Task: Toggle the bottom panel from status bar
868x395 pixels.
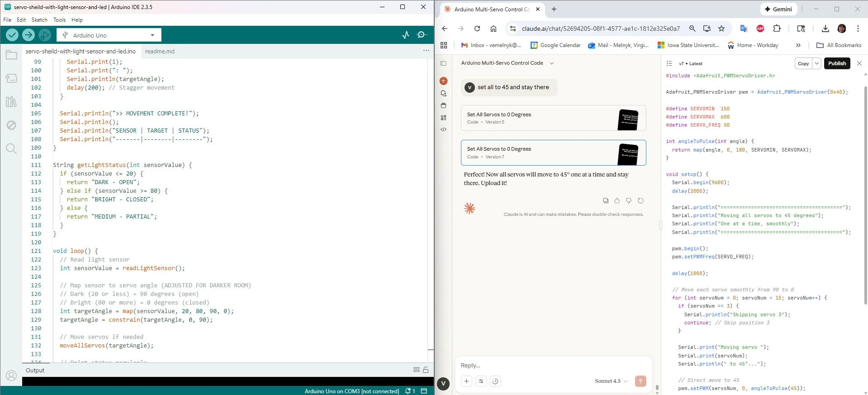Action: pyautogui.click(x=424, y=391)
